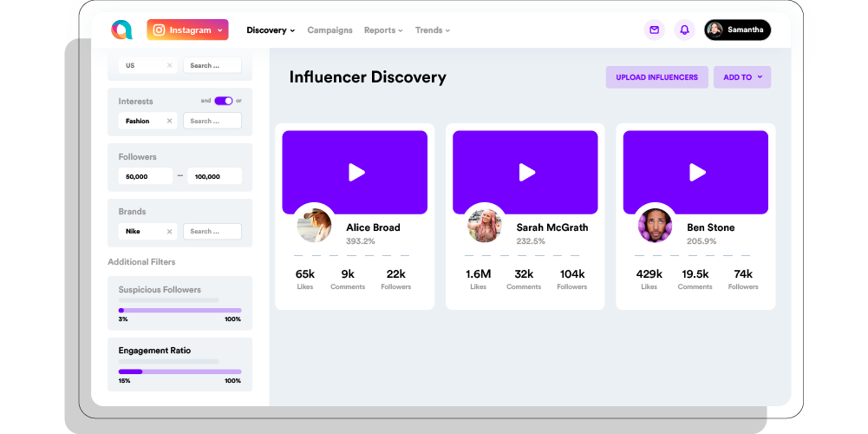Click Alice Broad's 393.2% rate
Viewport: 868px width, 434px height.
point(361,241)
